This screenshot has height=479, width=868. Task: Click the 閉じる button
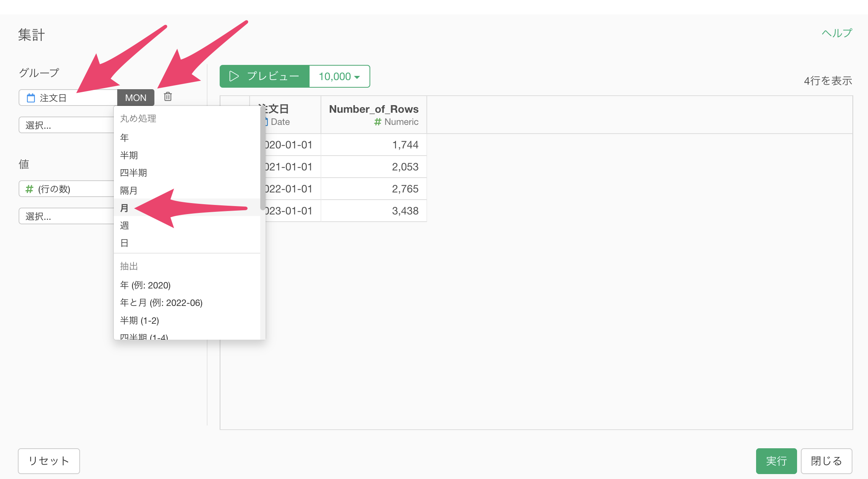pyautogui.click(x=826, y=461)
